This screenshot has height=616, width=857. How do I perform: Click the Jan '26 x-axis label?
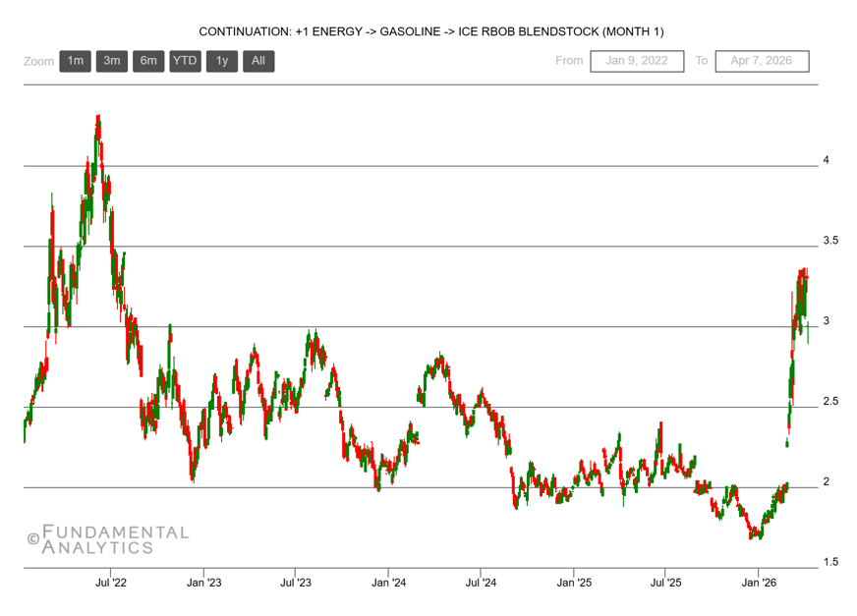click(759, 583)
